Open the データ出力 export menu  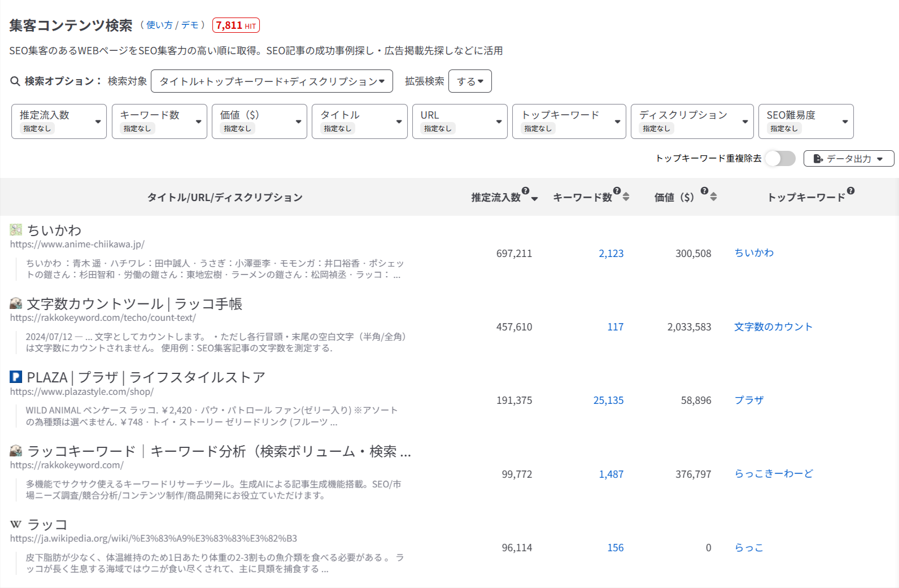tap(848, 159)
